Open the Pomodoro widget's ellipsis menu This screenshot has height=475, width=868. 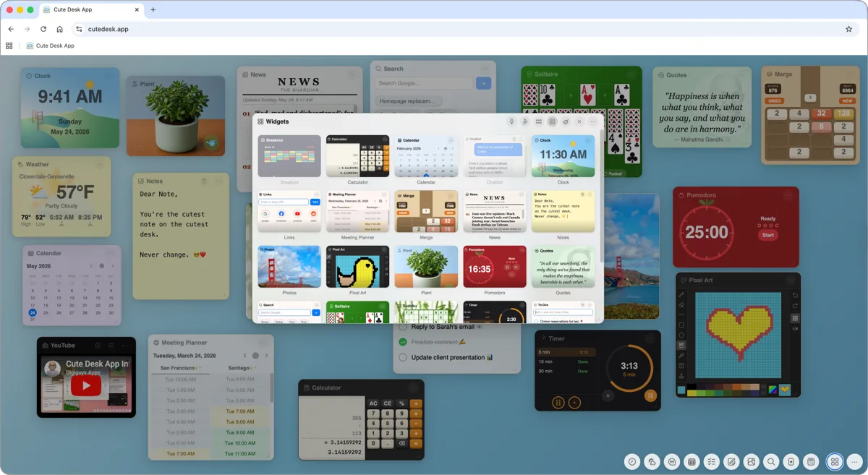(788, 195)
